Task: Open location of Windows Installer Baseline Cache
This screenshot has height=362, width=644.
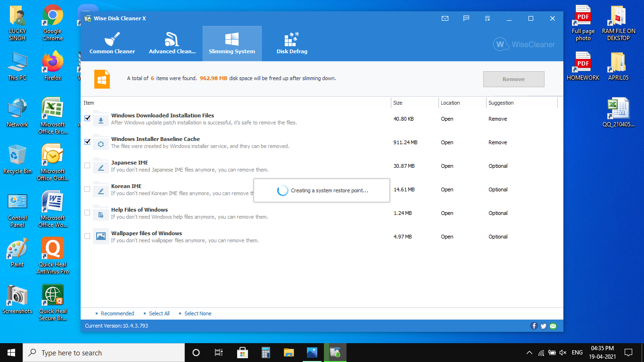Action: (447, 142)
